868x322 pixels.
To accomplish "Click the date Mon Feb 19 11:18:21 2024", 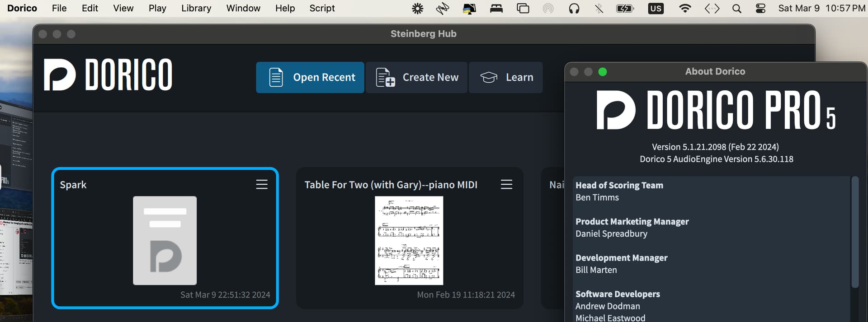I will pyautogui.click(x=466, y=295).
